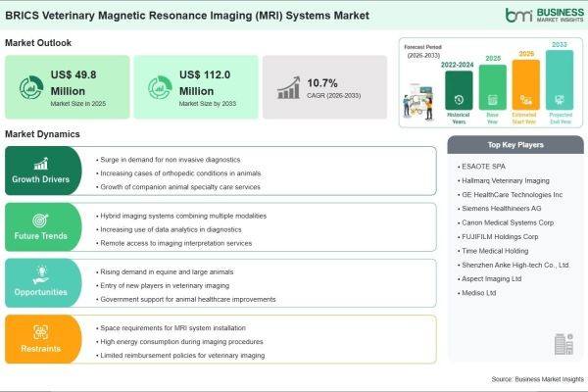Click Siemens Healthineers AG entry
The image size is (588, 392).
(x=500, y=208)
